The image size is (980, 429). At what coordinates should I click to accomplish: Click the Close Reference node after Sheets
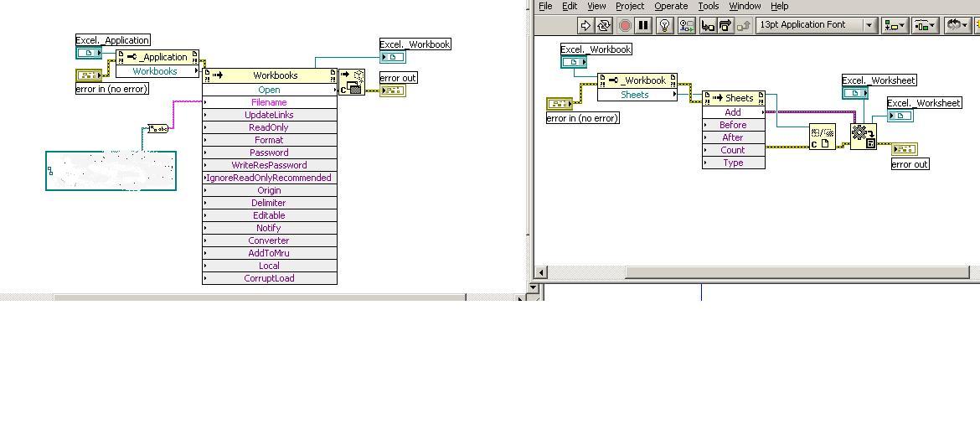(x=822, y=137)
